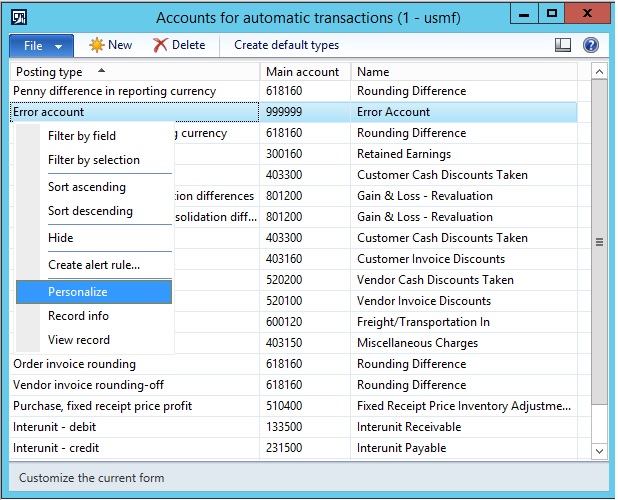
Task: Choose Filter by field menu entry
Action: coord(82,136)
